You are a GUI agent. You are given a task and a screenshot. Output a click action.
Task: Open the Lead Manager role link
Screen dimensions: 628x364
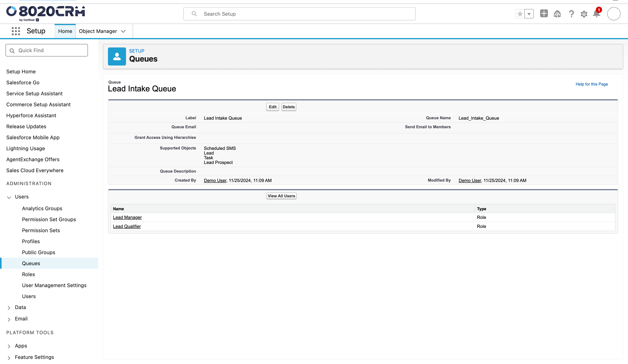click(127, 217)
